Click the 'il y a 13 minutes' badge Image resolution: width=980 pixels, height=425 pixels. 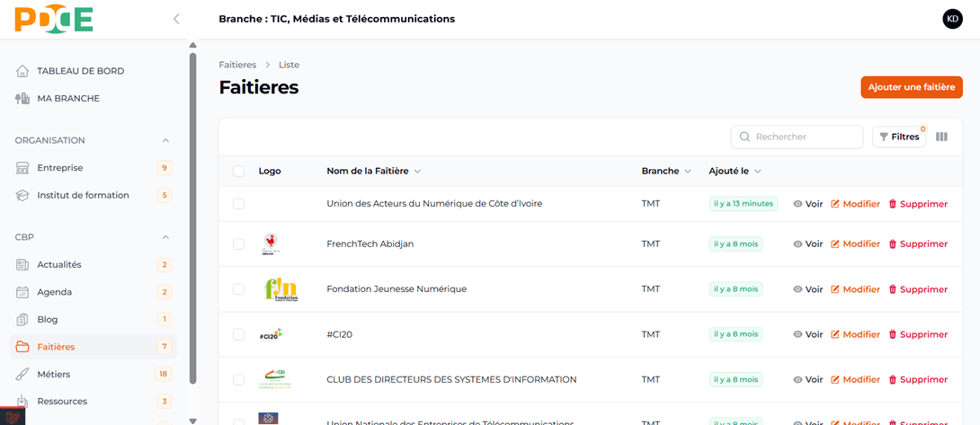click(744, 204)
